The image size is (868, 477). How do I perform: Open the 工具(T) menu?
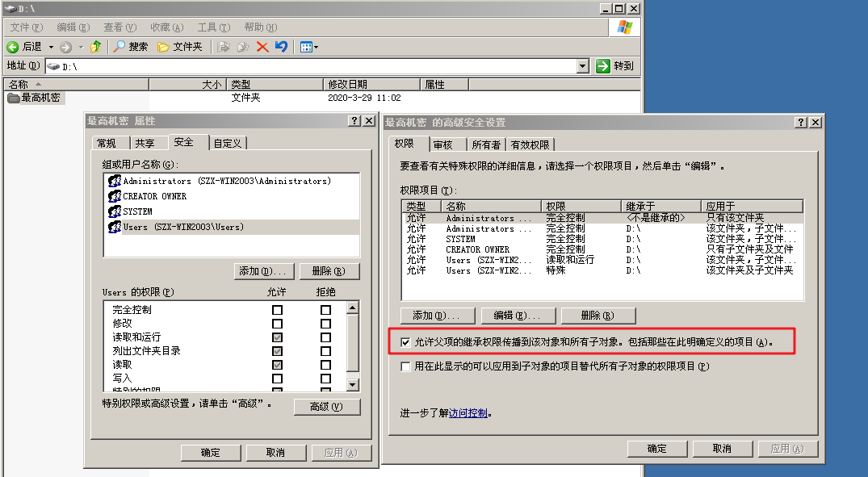coord(214,27)
